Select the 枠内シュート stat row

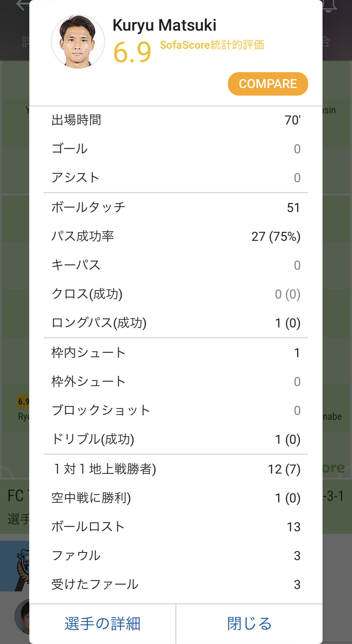point(176,353)
